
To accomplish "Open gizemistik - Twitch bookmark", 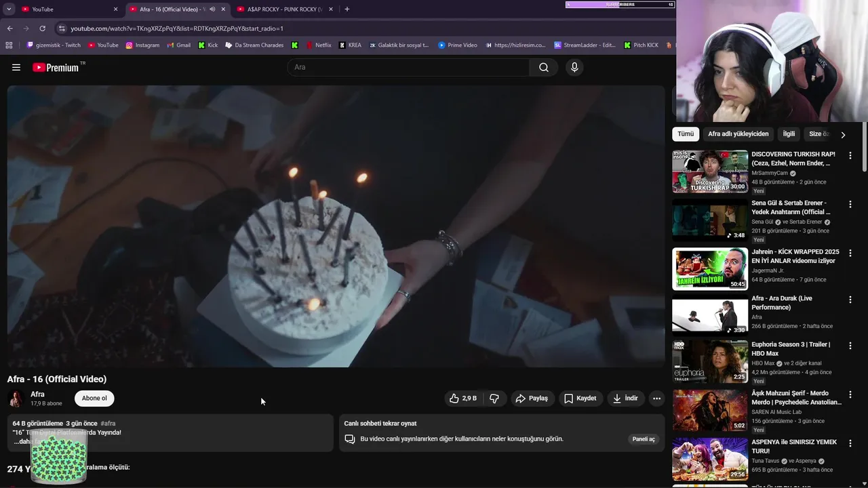I will coord(54,45).
